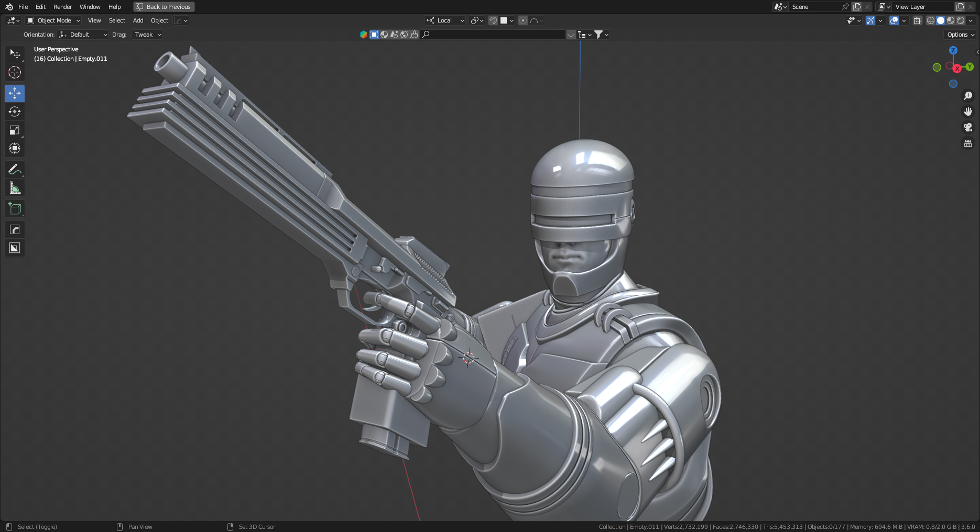Open Drag Tweak dropdown
The height and width of the screenshot is (532, 980).
(147, 35)
